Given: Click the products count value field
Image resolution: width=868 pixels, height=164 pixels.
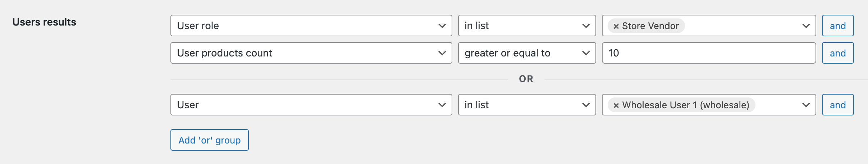Looking at the screenshot, I should (x=708, y=53).
